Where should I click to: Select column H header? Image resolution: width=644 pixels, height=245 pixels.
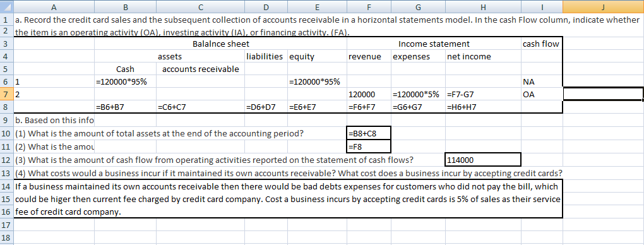[483, 6]
